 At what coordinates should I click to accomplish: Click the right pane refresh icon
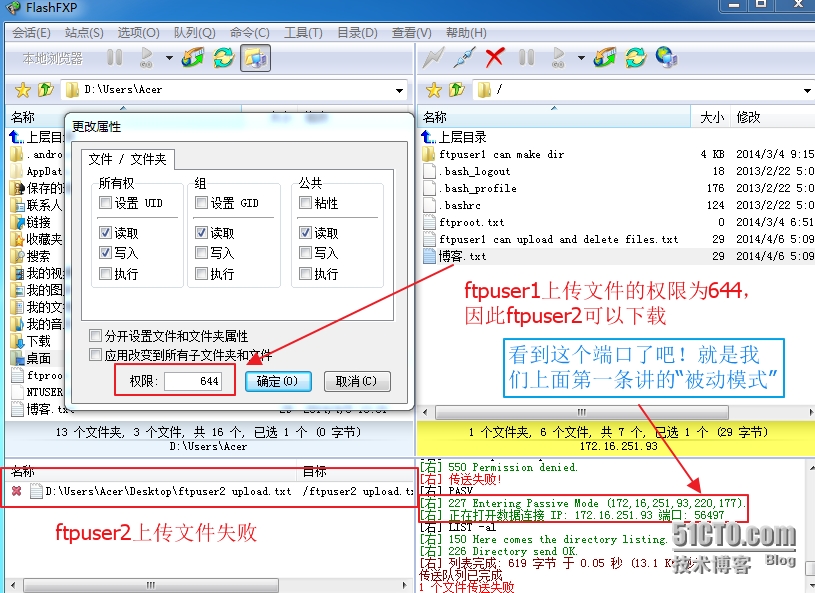pos(636,57)
